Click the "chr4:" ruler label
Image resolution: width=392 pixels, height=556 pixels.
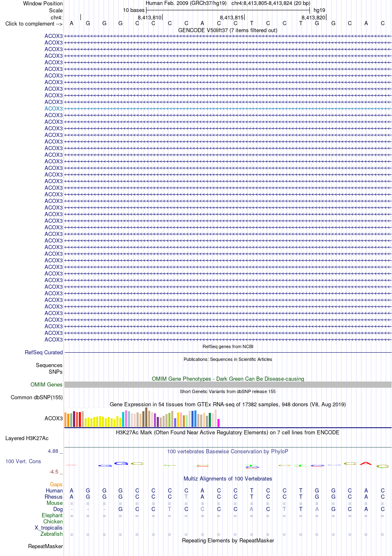(57, 17)
